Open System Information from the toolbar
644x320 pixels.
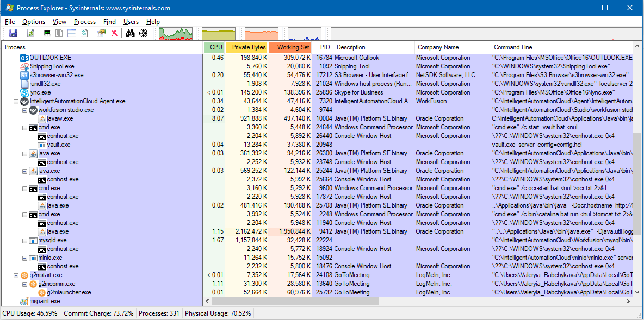click(x=47, y=34)
